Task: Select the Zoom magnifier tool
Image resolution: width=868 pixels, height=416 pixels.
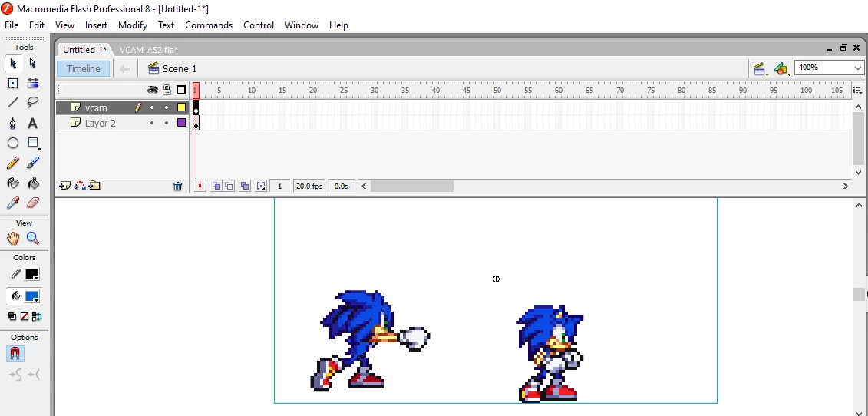Action: pyautogui.click(x=33, y=238)
